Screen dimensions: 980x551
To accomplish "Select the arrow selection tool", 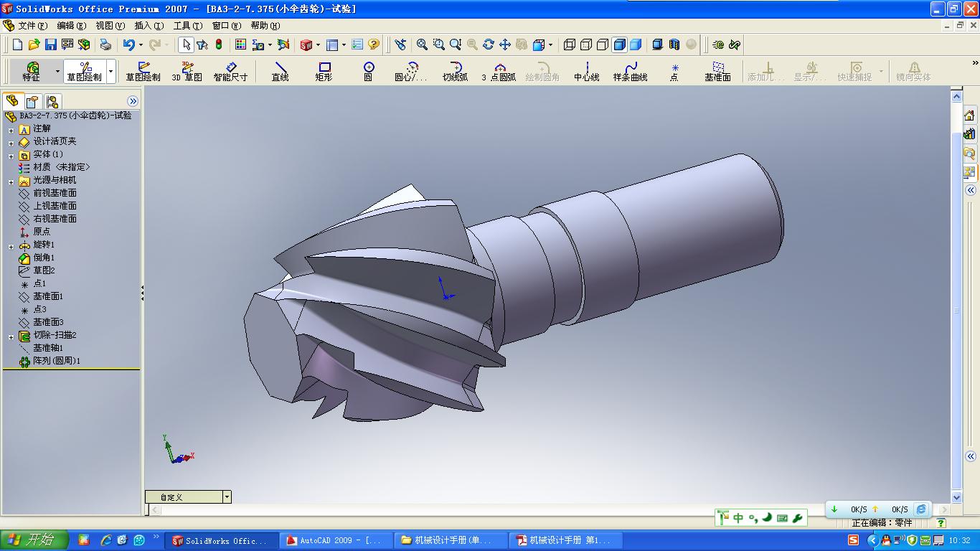I will point(186,44).
